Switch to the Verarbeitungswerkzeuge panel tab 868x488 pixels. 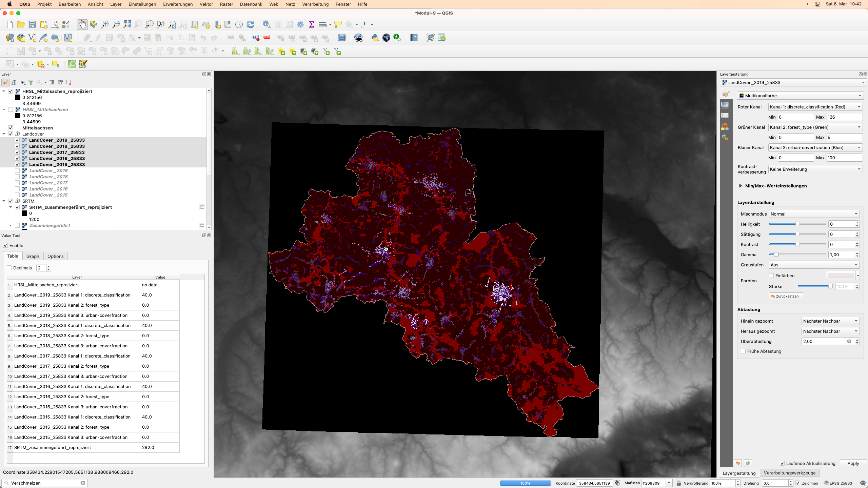[x=790, y=473]
